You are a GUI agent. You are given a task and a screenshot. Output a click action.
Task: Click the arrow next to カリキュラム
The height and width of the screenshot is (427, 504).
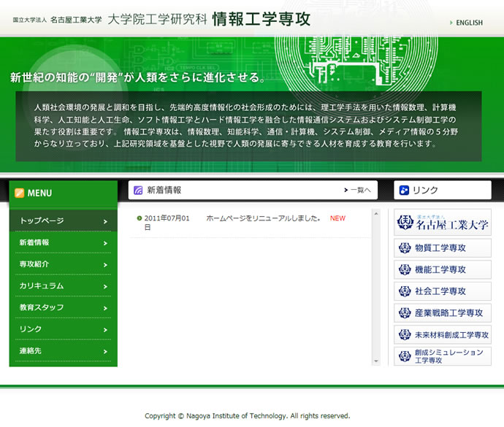105,287
